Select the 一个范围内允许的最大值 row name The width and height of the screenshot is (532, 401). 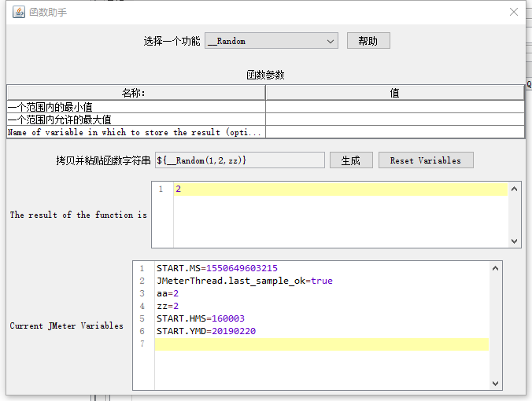click(x=136, y=120)
